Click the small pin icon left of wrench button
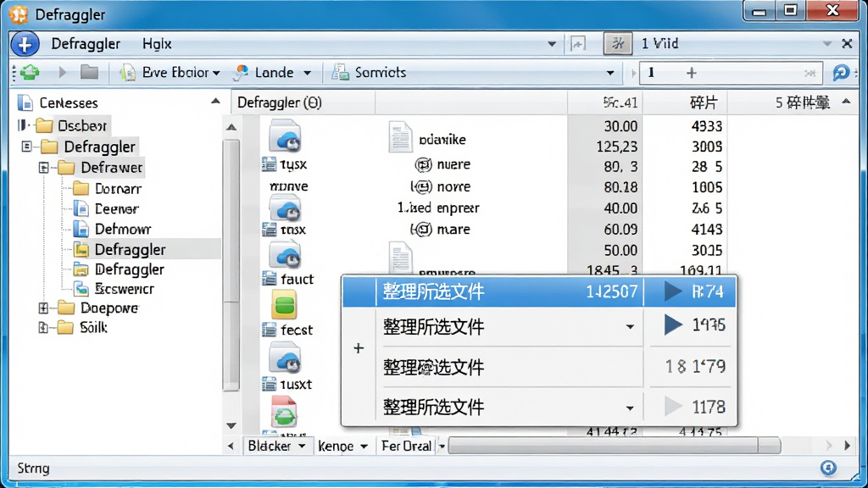 click(578, 44)
